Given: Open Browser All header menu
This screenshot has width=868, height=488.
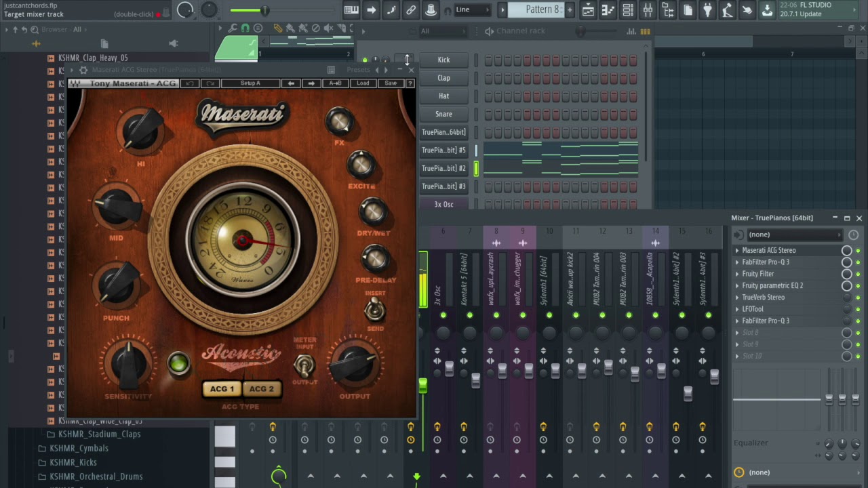Looking at the screenshot, I should [x=77, y=30].
